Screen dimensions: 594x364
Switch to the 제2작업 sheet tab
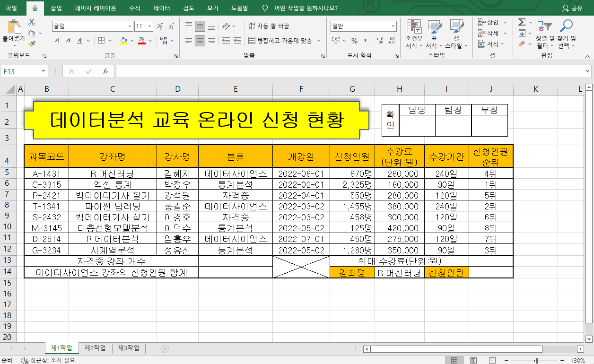coord(95,348)
